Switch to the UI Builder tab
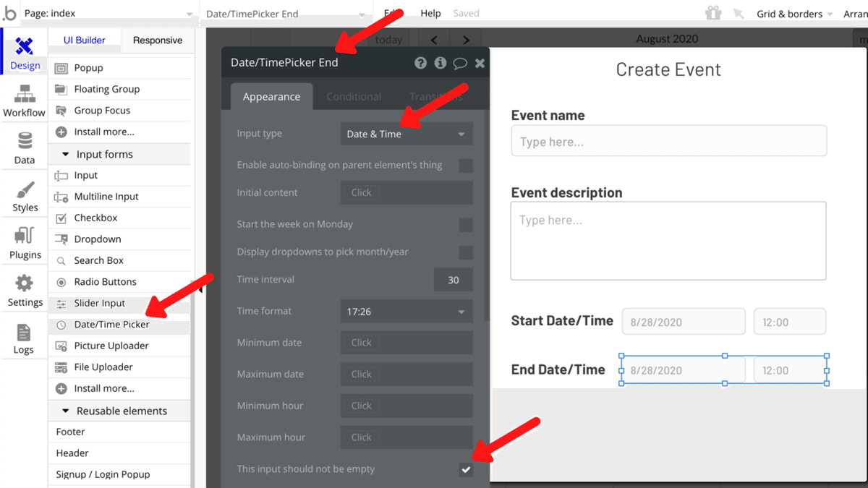This screenshot has width=868, height=488. [x=85, y=40]
